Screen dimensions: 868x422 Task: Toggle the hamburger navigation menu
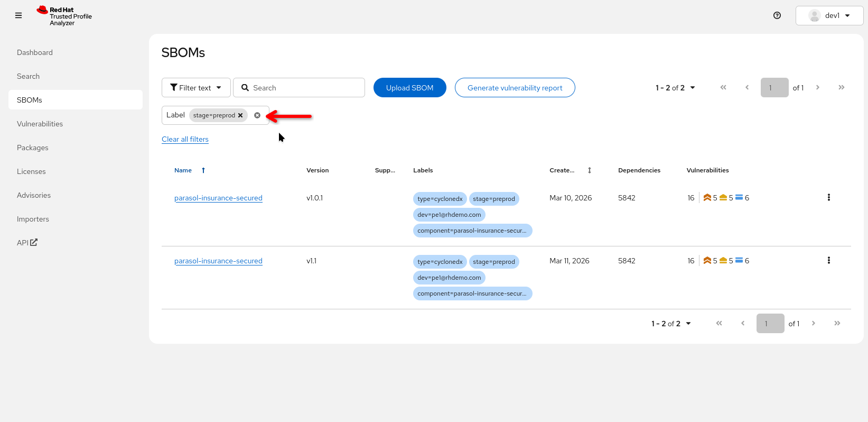[18, 15]
